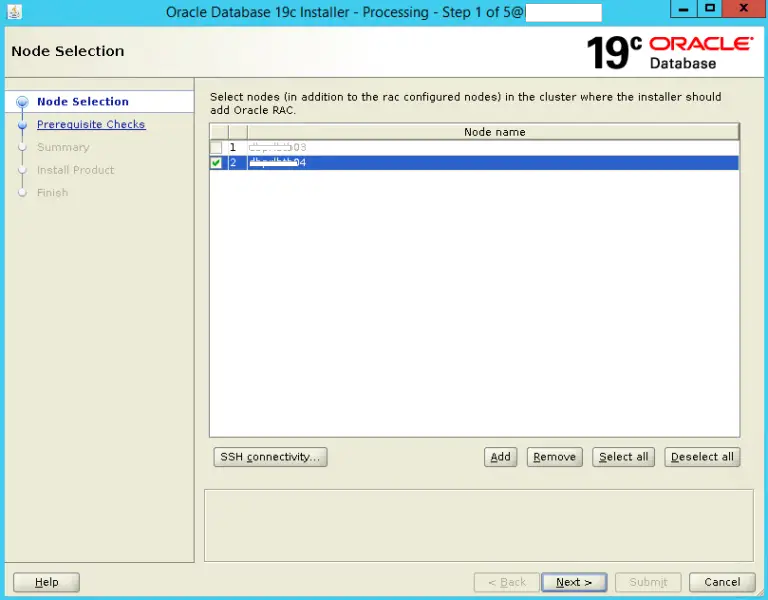
Task: Uncheck the checkbox for node 2
Action: [217, 163]
